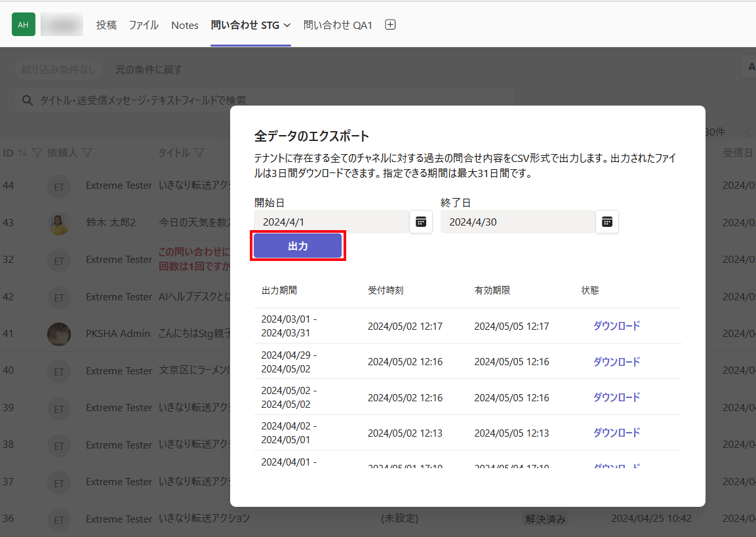Select ET avatar in row 40
This screenshot has height=537, width=756.
(x=59, y=372)
